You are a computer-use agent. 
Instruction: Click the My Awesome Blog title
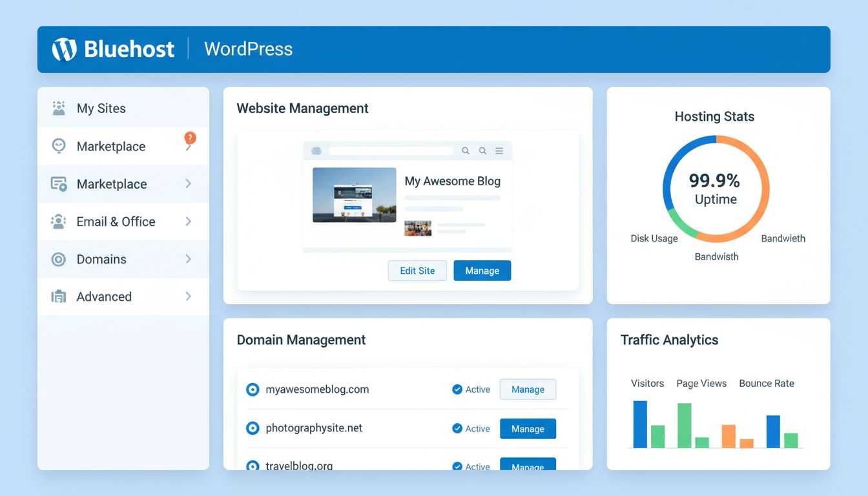tap(453, 181)
